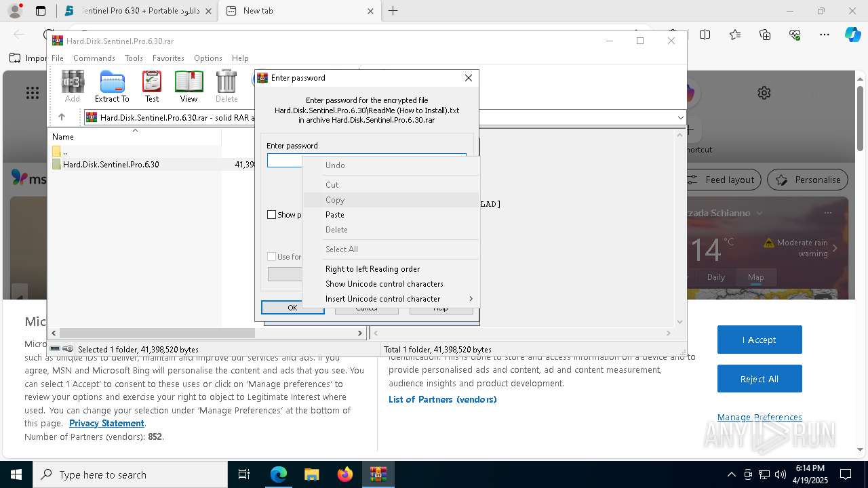
Task: Click OK in the password dialog
Action: pyautogui.click(x=292, y=308)
